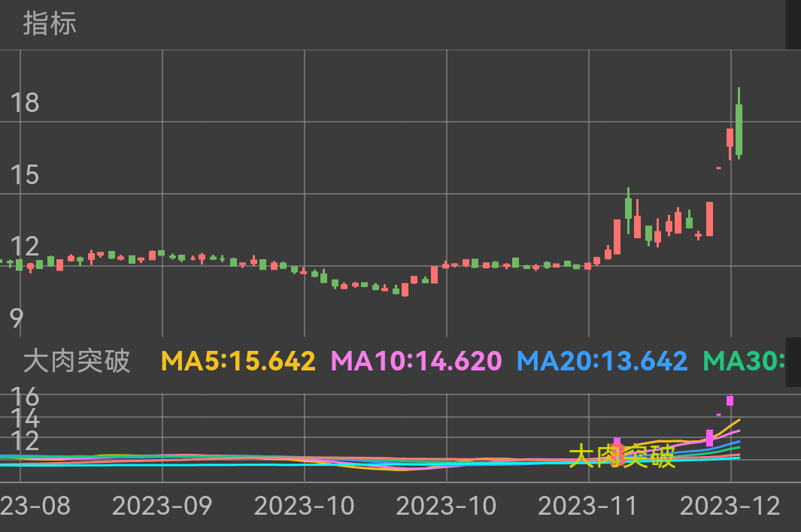Click the red candlestick beside the tallest green candle

[730, 138]
